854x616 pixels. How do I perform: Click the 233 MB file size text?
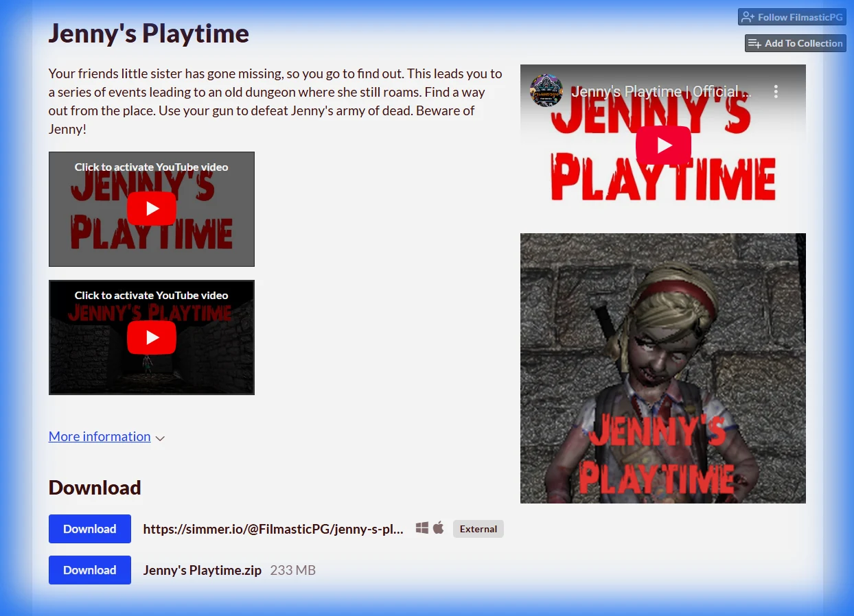tap(293, 570)
